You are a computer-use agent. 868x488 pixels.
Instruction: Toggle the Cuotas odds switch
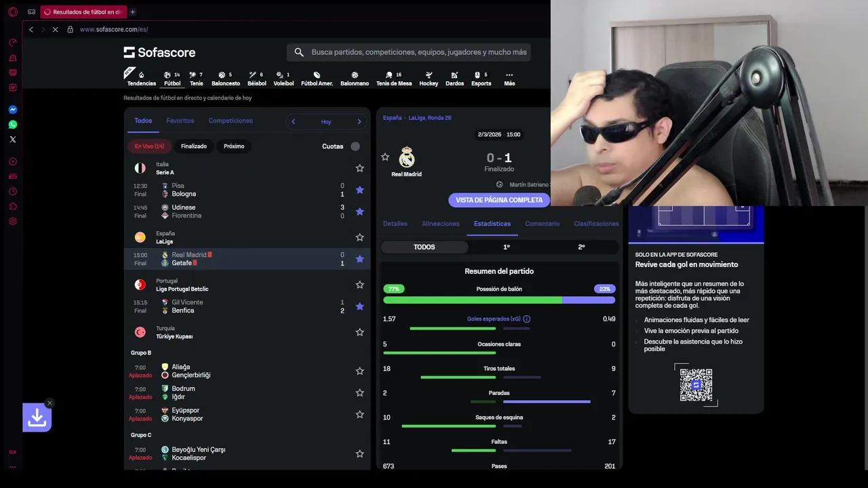(x=355, y=146)
